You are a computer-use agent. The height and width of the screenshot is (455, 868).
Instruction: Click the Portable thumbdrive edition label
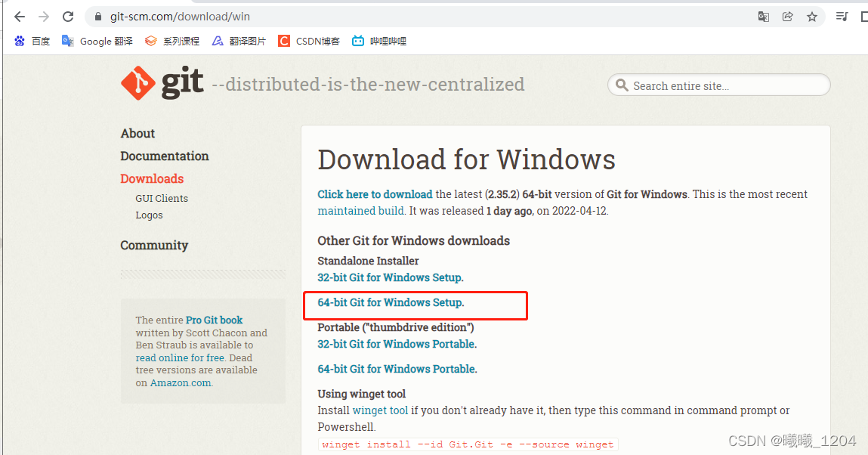(x=396, y=327)
